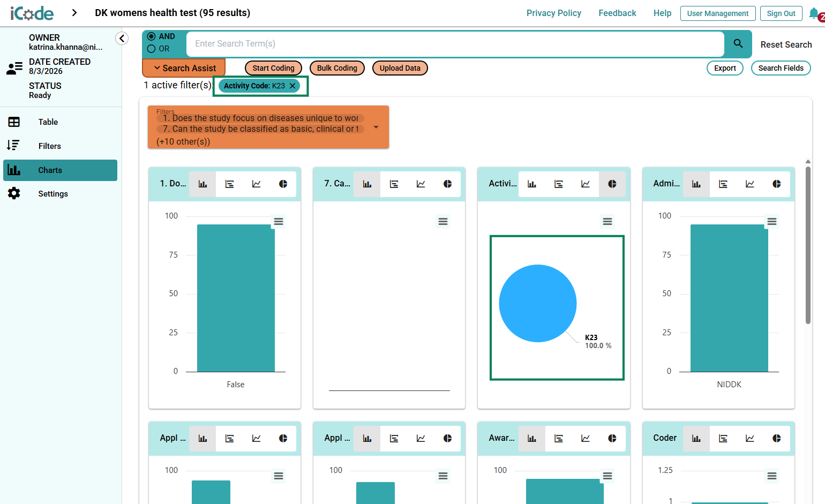Open the Privacy Policy link

tap(553, 13)
